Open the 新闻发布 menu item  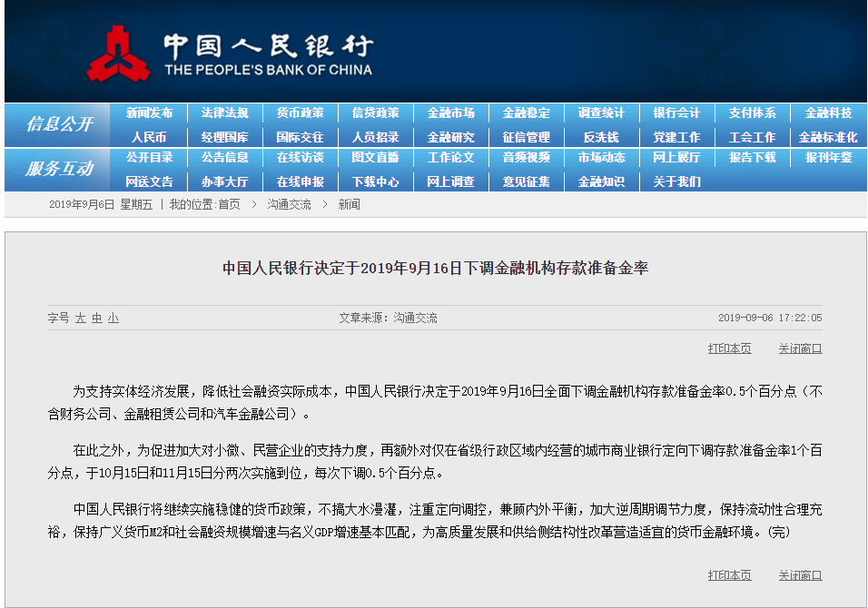point(149,113)
